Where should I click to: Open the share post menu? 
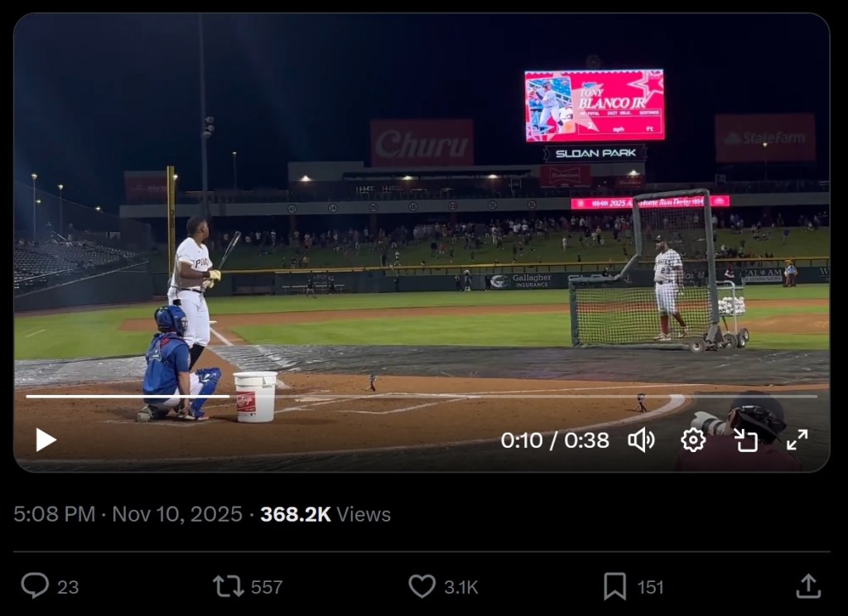click(x=807, y=586)
